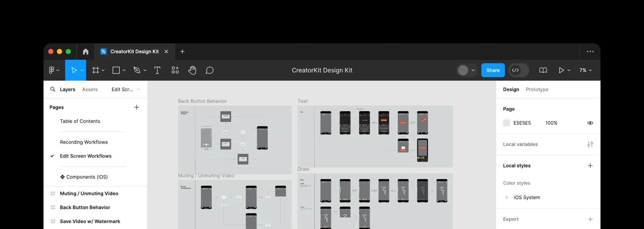Image resolution: width=644 pixels, height=229 pixels.
Task: Open the Pen tool options dropdown arrow
Action: tap(145, 70)
